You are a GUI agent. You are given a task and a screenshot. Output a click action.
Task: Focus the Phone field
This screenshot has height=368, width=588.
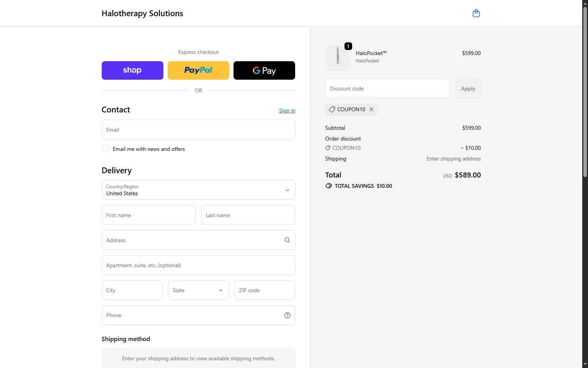(x=198, y=315)
